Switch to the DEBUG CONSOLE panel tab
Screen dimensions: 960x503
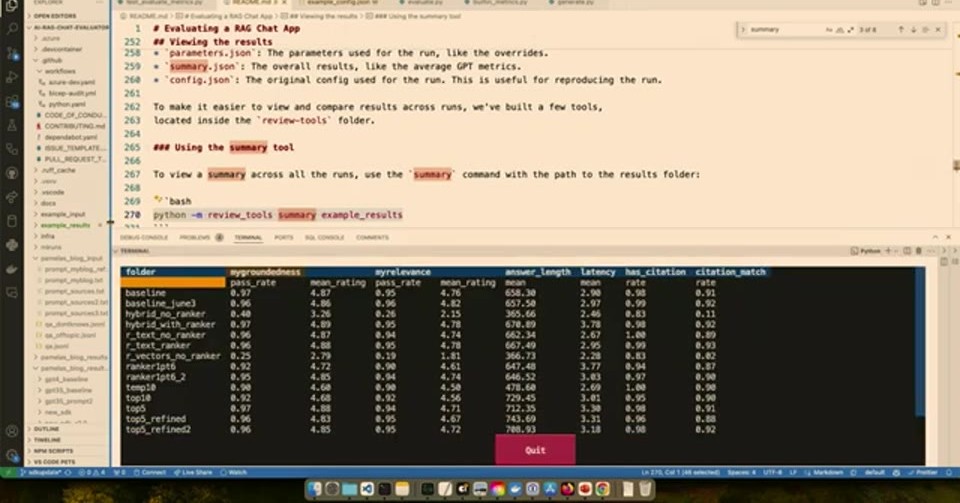tap(144, 237)
